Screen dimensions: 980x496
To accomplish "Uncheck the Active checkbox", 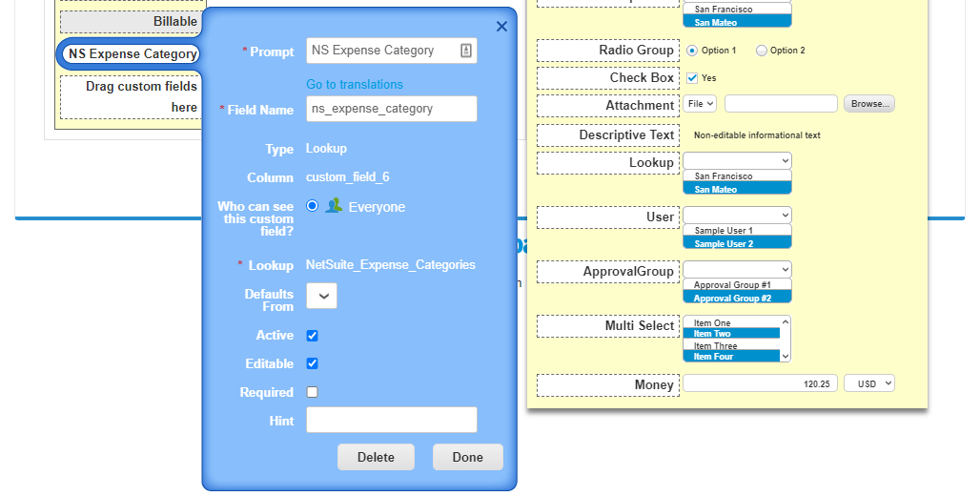I will (313, 336).
